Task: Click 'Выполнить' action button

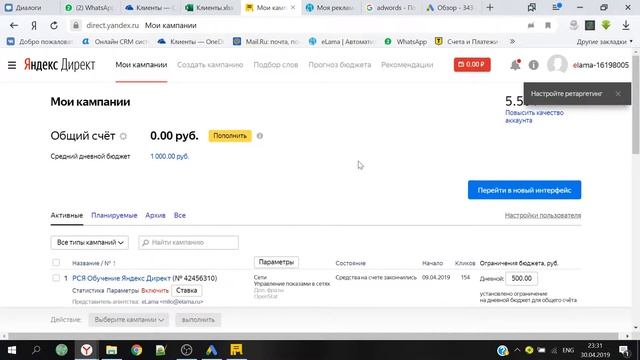Action: pos(198,320)
